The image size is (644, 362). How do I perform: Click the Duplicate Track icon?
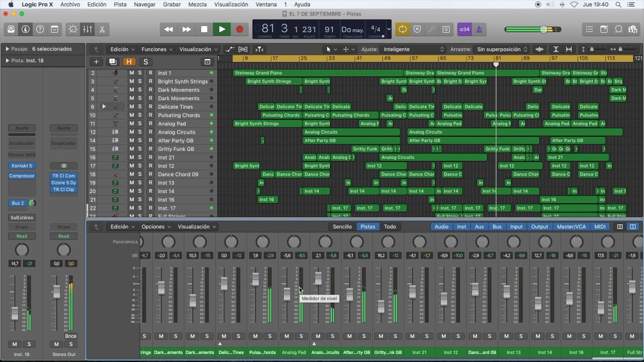pyautogui.click(x=113, y=62)
